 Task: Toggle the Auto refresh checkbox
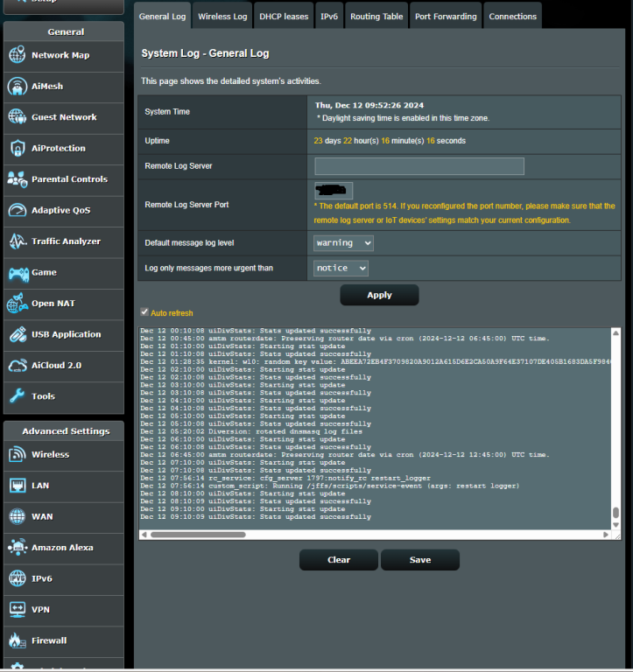(144, 312)
